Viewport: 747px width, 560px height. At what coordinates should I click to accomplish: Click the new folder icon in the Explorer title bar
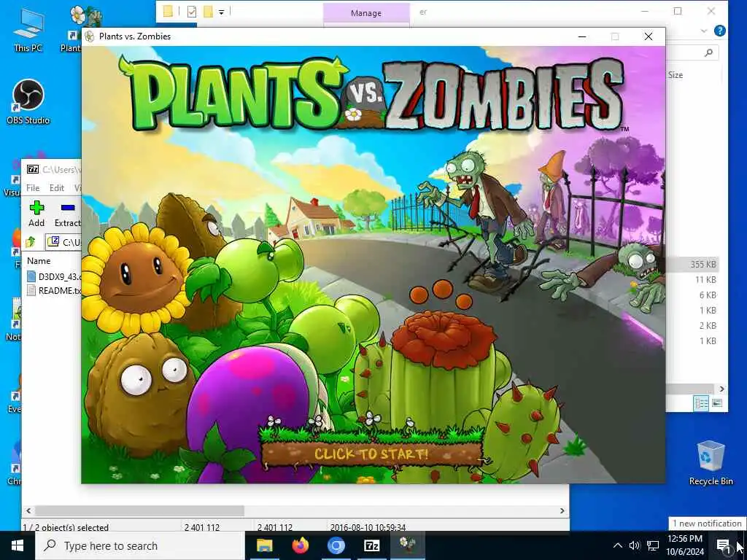[208, 12]
